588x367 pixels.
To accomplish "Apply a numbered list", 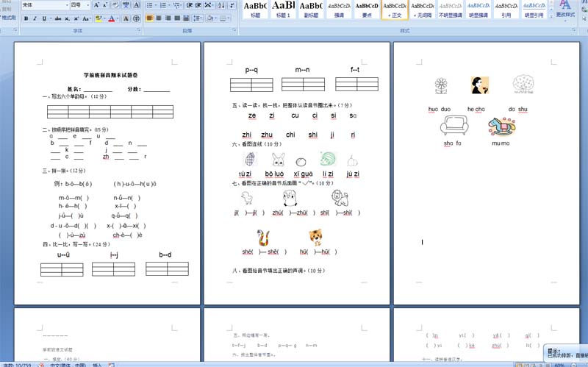I will (164, 5).
